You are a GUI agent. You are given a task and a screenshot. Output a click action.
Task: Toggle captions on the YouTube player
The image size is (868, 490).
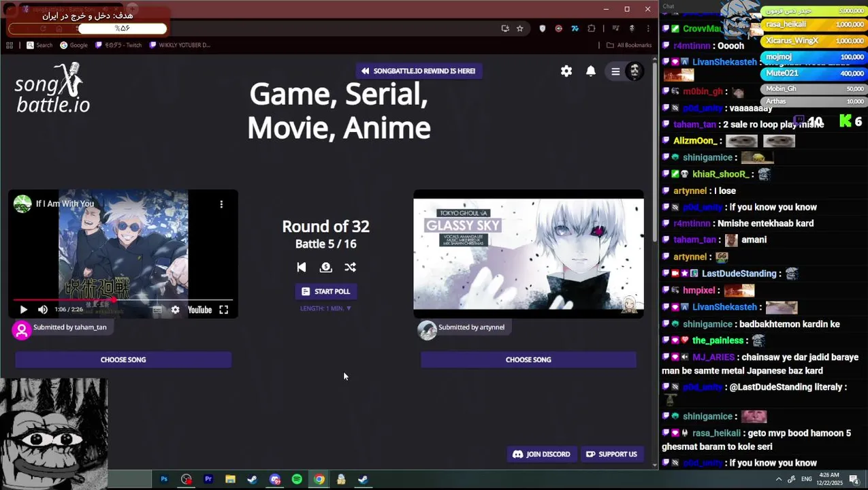click(157, 310)
